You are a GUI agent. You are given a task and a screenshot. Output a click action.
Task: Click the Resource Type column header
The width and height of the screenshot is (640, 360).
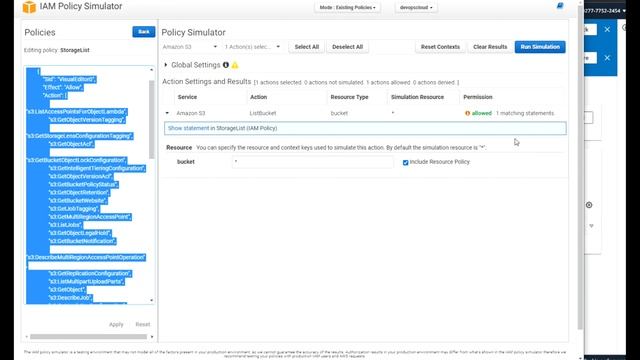[349, 97]
